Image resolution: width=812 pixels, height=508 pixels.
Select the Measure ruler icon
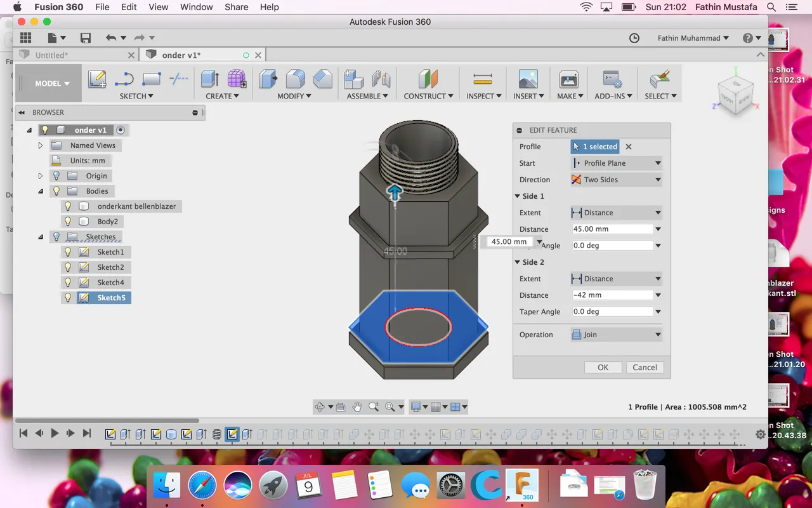click(x=483, y=79)
